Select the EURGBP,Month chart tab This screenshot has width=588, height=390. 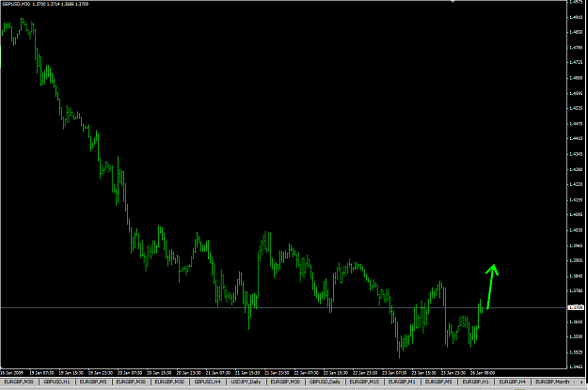[x=551, y=382]
